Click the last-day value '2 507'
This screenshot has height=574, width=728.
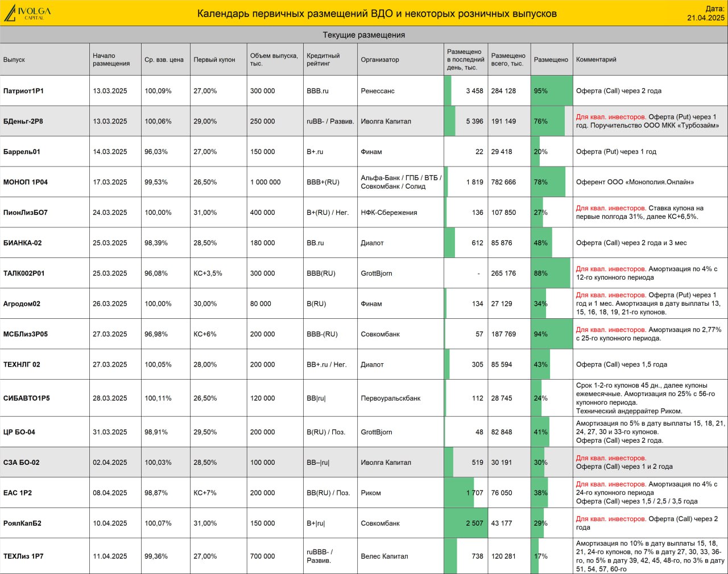tap(474, 523)
